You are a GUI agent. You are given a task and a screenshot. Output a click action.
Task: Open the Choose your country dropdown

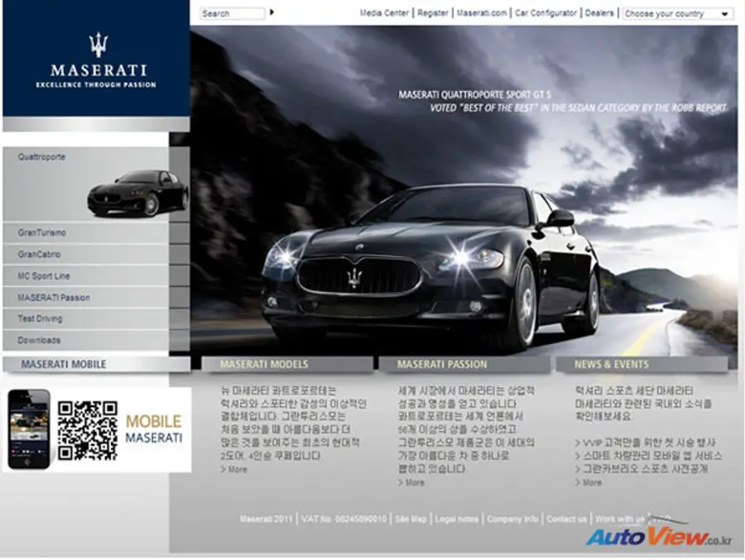(x=677, y=14)
